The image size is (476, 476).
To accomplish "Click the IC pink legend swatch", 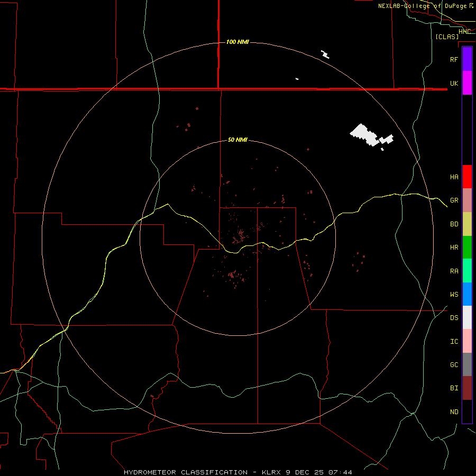I will pos(467,341).
